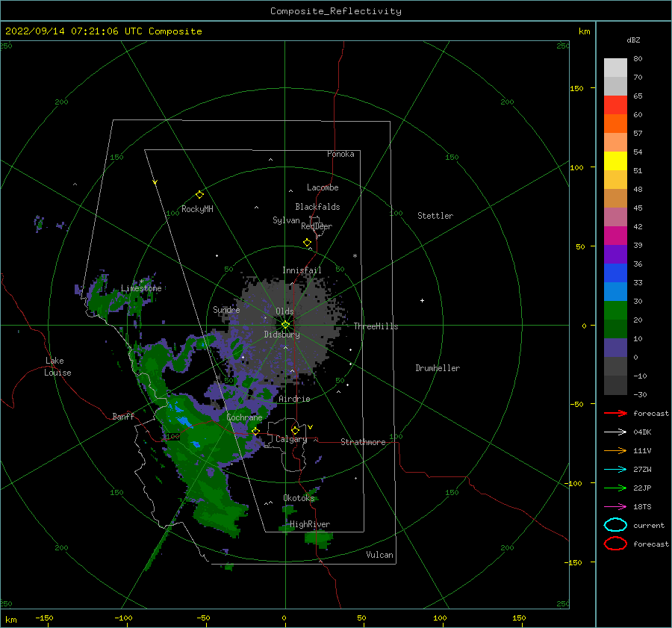Click the yellow diamond marker at RockyMH
The height and width of the screenshot is (628, 672).
tap(199, 195)
